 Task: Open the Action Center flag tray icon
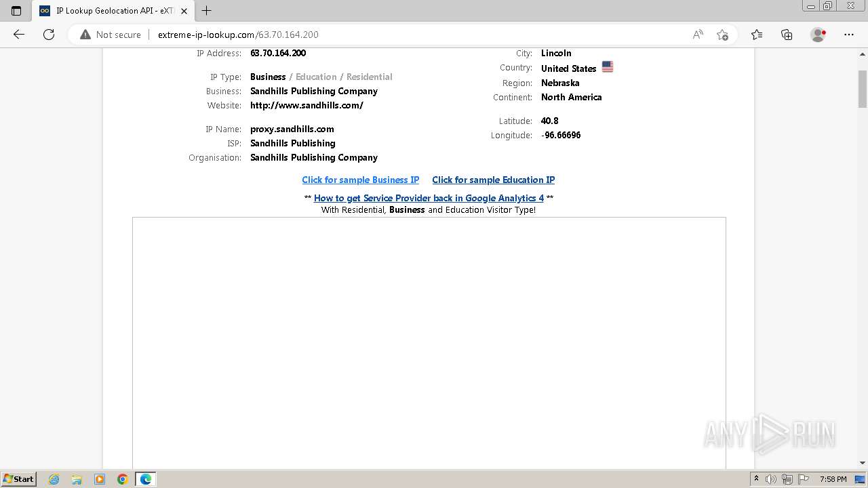tap(804, 479)
